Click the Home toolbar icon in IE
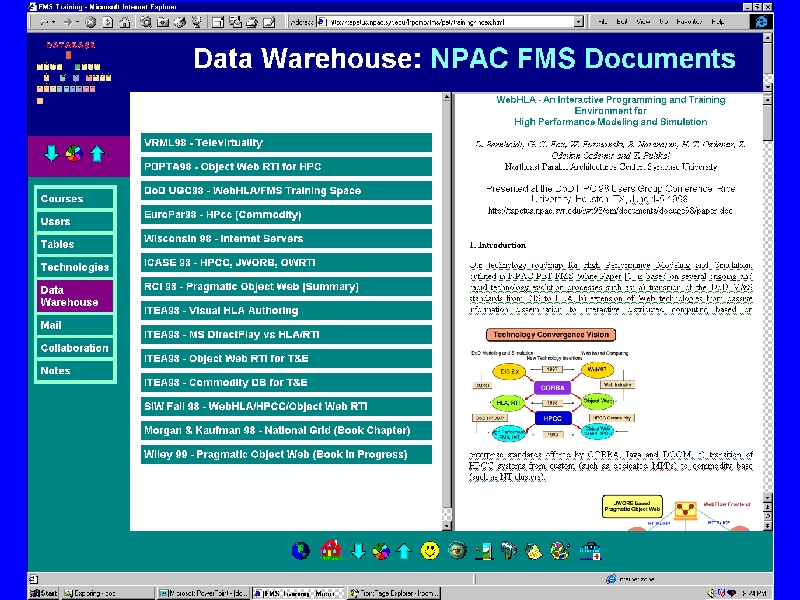This screenshot has width=800, height=600. coord(124,22)
